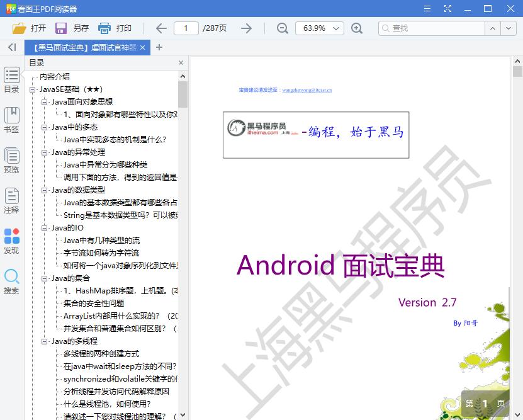Go to the previous page arrow
This screenshot has height=420, width=523.
(x=162, y=28)
